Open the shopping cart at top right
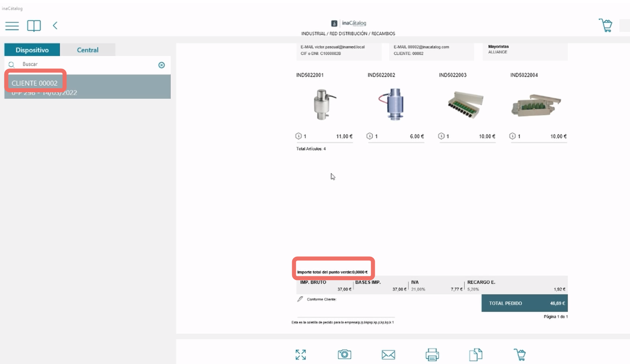This screenshot has height=364, width=630. point(605,25)
